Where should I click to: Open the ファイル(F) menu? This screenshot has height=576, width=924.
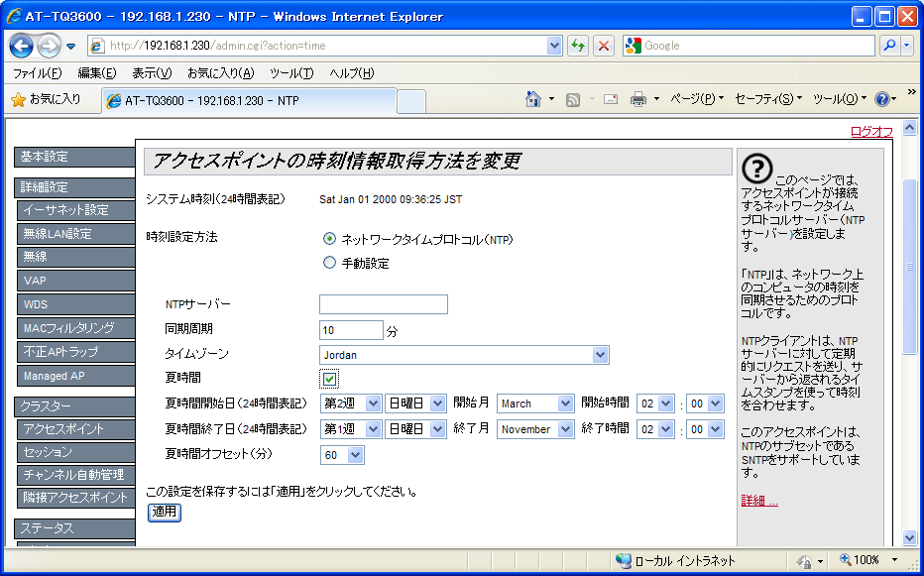[x=37, y=73]
